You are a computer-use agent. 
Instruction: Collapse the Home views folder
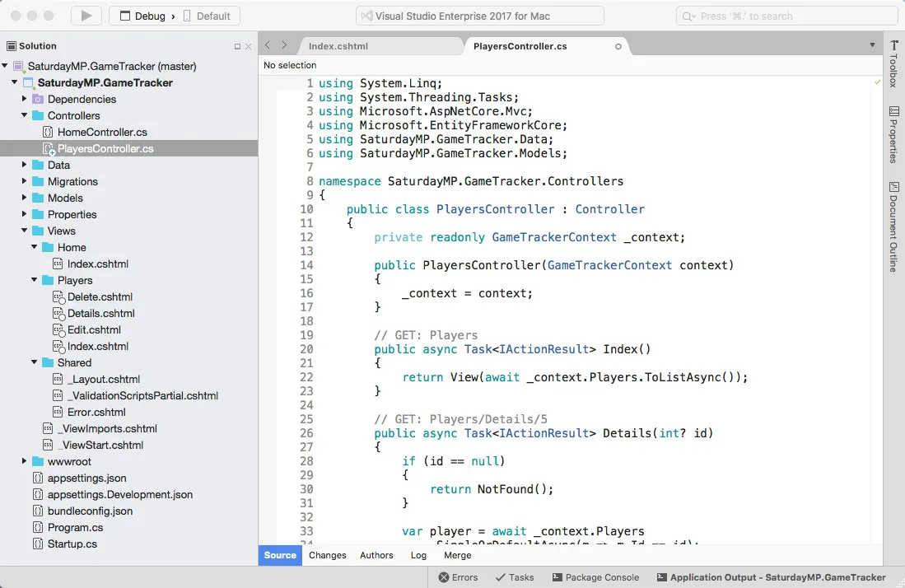pos(35,247)
